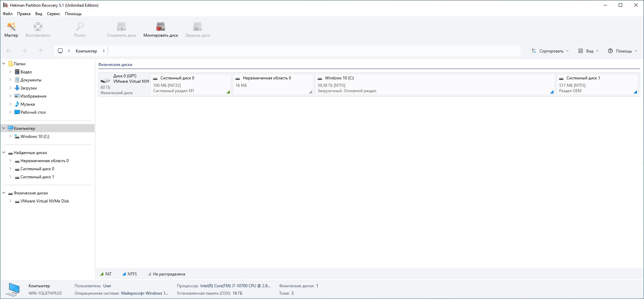The width and height of the screenshot is (644, 299).
Task: Expand the Windows 10 (C:) tree node
Action: pos(10,137)
